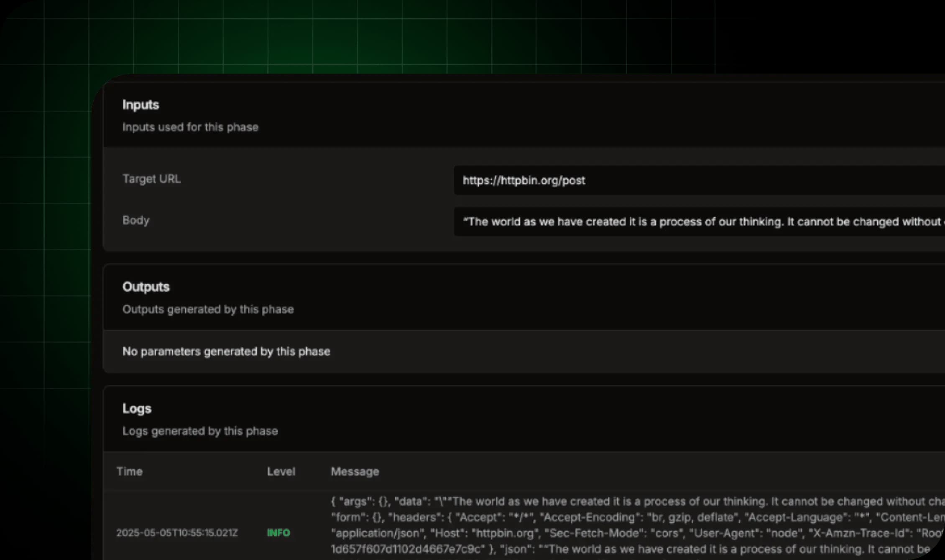Click the Target URL input field
Screen dimensions: 945x560
699,180
